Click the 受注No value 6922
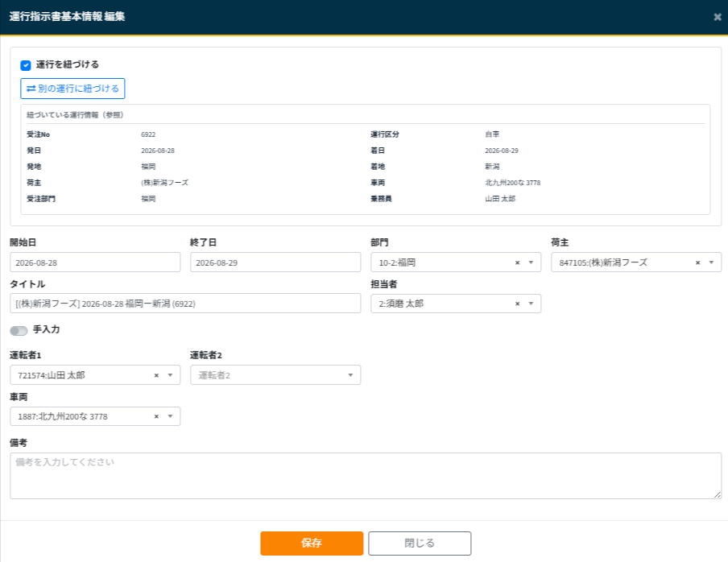The width and height of the screenshot is (728, 562). pos(148,134)
